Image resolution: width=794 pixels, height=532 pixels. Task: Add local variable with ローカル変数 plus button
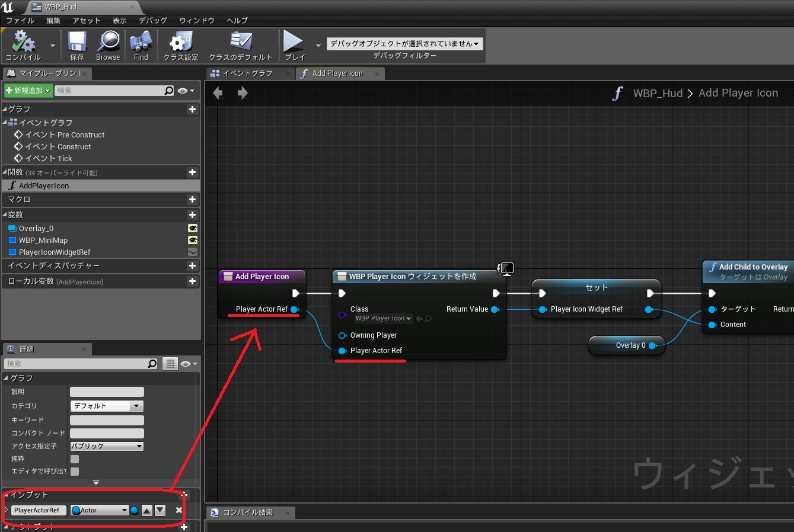(x=192, y=281)
